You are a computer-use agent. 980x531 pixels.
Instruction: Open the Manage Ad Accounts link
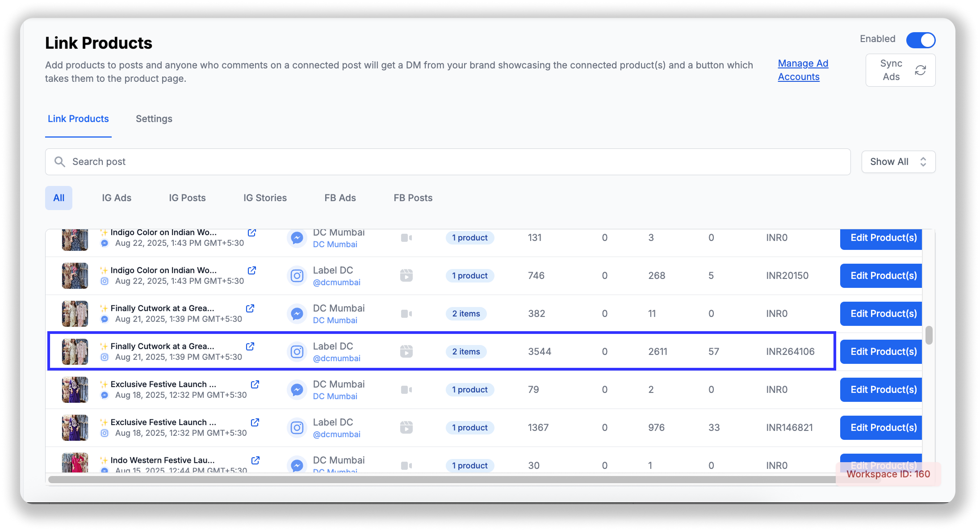(803, 70)
